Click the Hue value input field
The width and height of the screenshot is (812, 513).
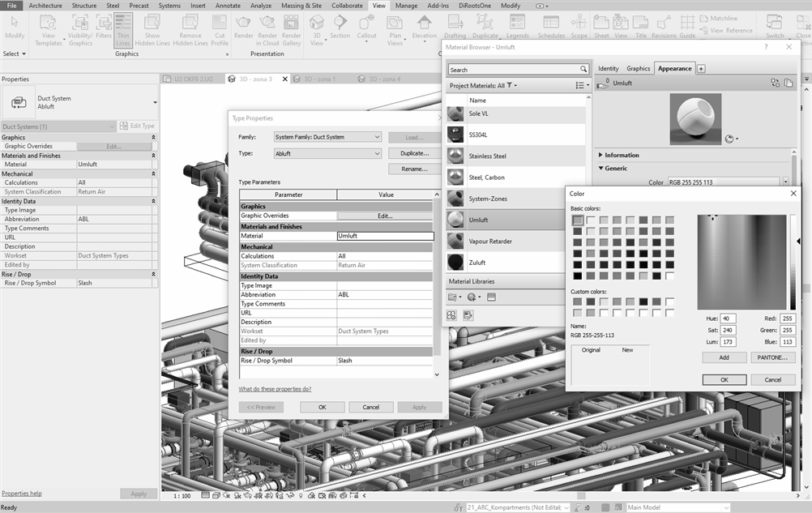point(728,318)
